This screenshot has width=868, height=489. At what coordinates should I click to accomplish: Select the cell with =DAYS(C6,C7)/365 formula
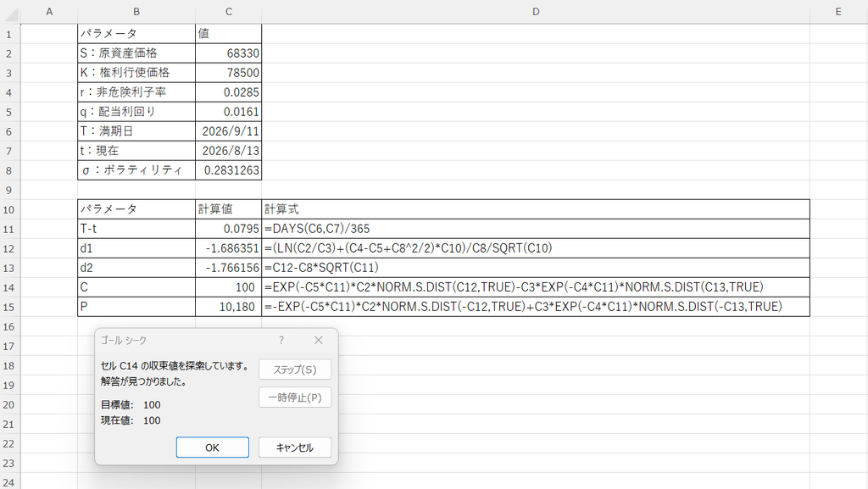pos(536,229)
